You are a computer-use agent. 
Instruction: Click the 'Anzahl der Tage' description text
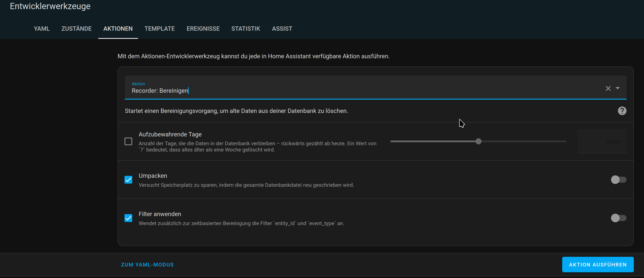[x=258, y=147]
